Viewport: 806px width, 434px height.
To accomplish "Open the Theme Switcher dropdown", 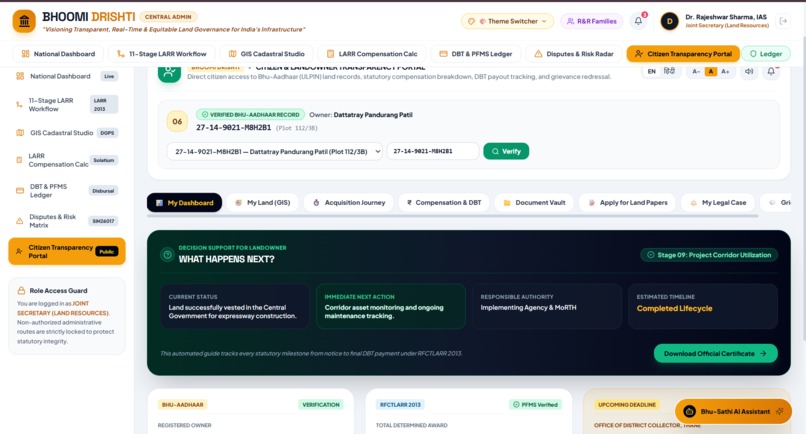I will 507,21.
